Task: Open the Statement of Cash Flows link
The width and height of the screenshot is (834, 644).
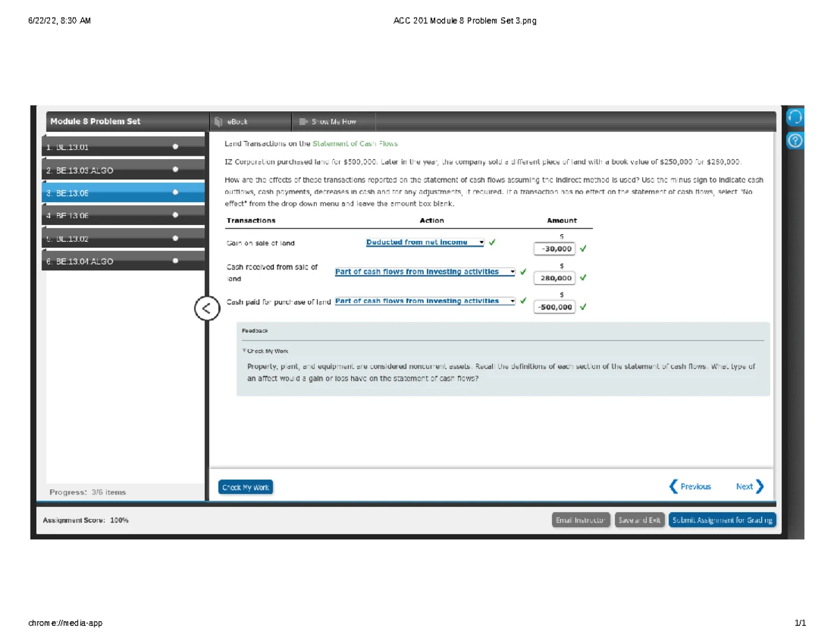Action: pos(355,144)
